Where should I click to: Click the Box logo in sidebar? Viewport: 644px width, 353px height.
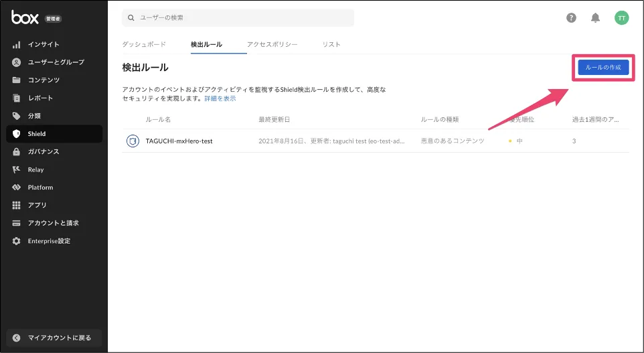(x=25, y=18)
